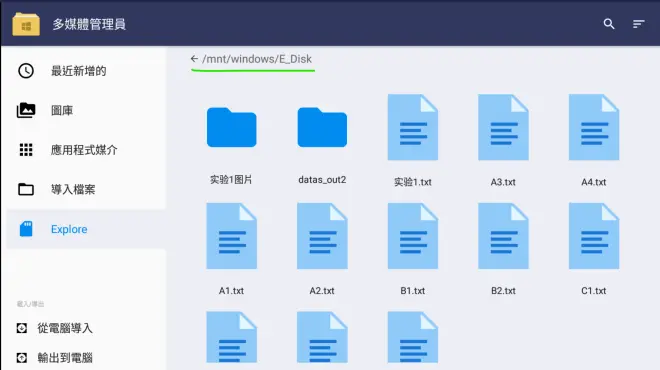Screen dimensions: 660x370
Task: Open the B2.txt file icon
Action: pos(503,236)
